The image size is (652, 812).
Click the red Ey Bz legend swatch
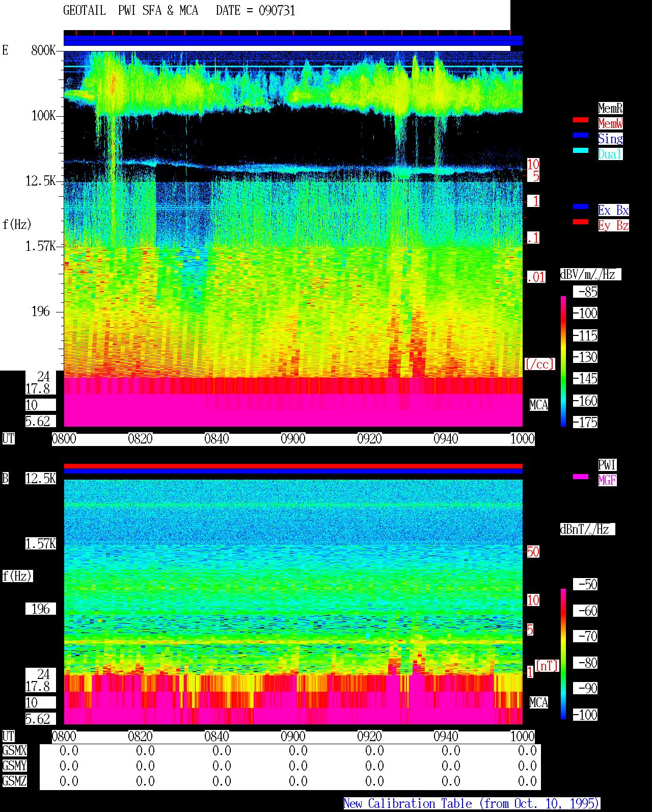coord(581,222)
